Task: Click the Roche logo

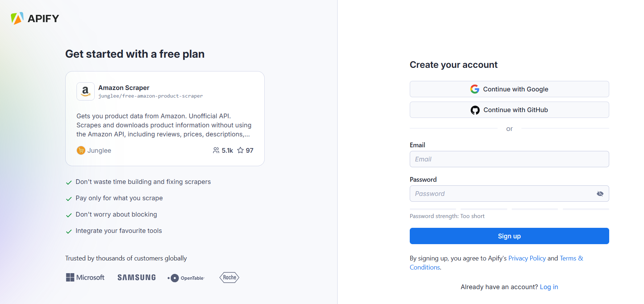Action: click(229, 278)
